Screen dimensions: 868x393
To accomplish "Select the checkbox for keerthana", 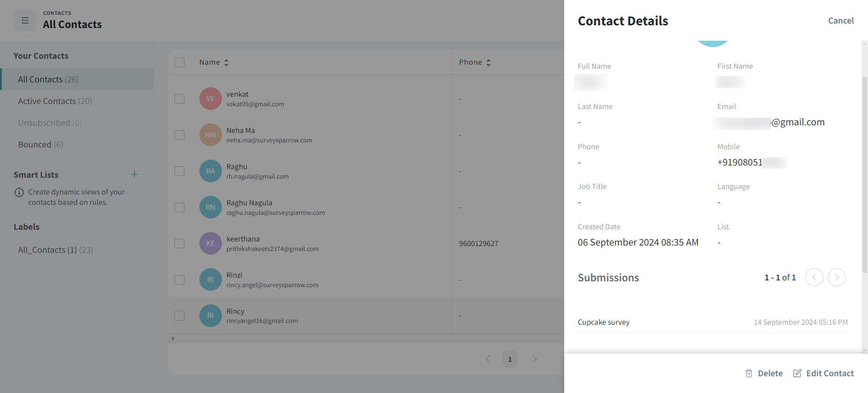I will (x=179, y=243).
